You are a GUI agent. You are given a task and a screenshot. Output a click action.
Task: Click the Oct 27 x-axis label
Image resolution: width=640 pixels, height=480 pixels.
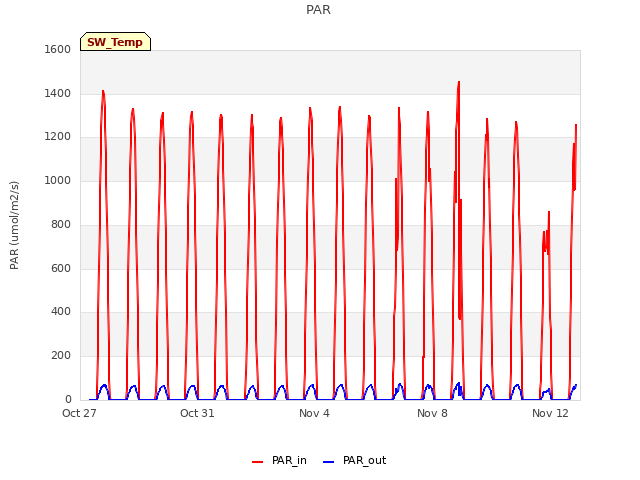[x=79, y=413]
